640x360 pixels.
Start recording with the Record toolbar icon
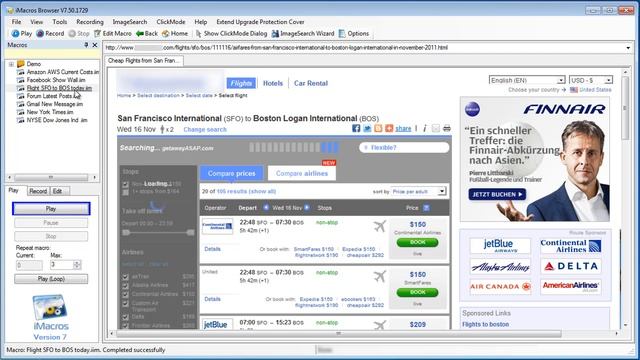click(x=40, y=33)
